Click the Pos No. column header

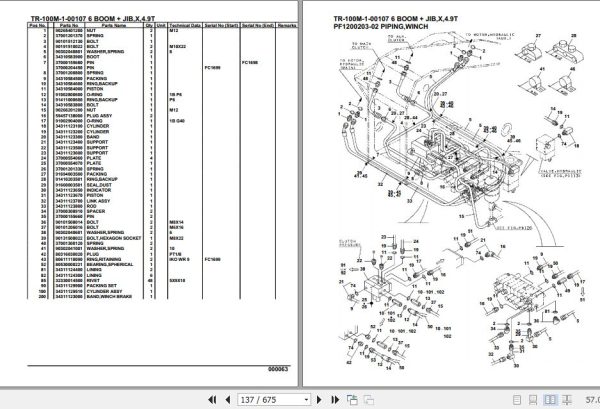38,25
